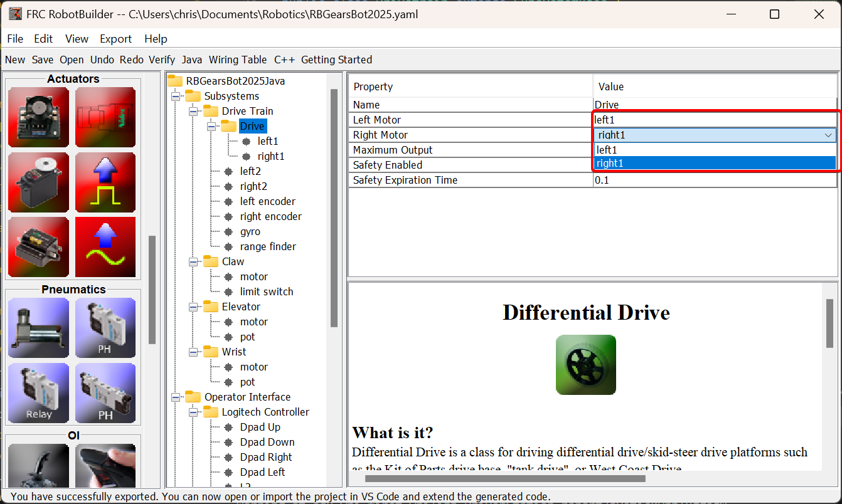The width and height of the screenshot is (842, 504).
Task: Open the Right Motor dropdown
Action: 829,135
